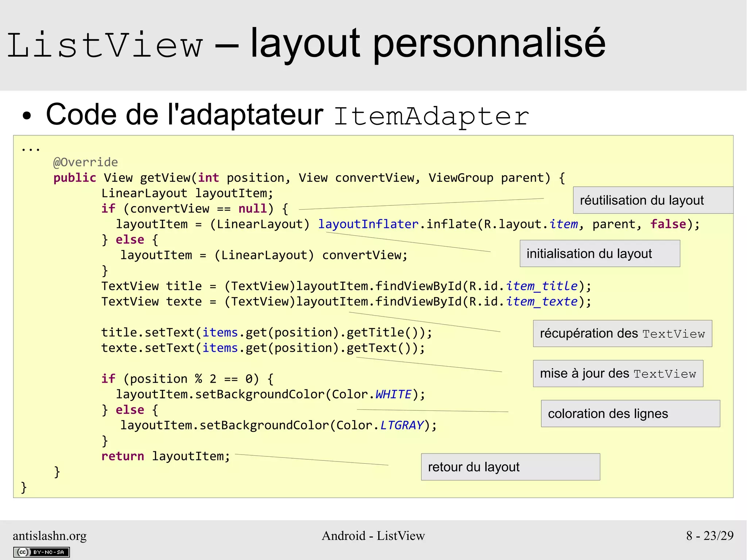
Task: Click 'LTGRAY' in the setBackgroundColor line
Action: (402, 425)
